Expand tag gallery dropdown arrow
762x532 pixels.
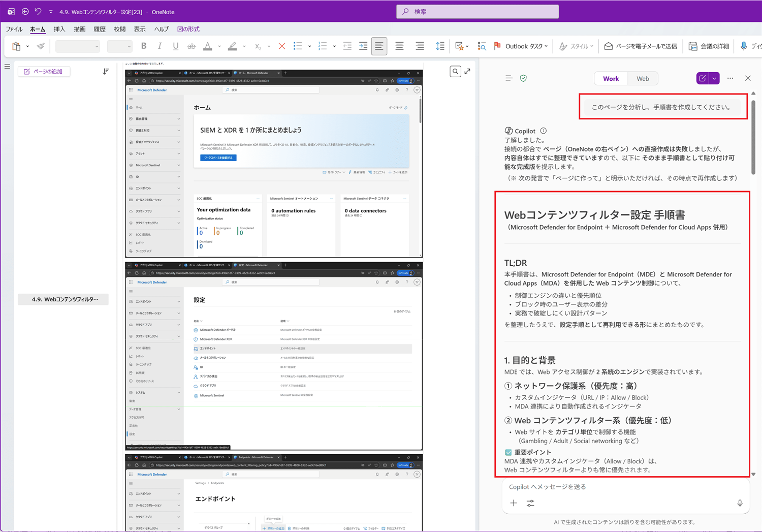(x=467, y=46)
